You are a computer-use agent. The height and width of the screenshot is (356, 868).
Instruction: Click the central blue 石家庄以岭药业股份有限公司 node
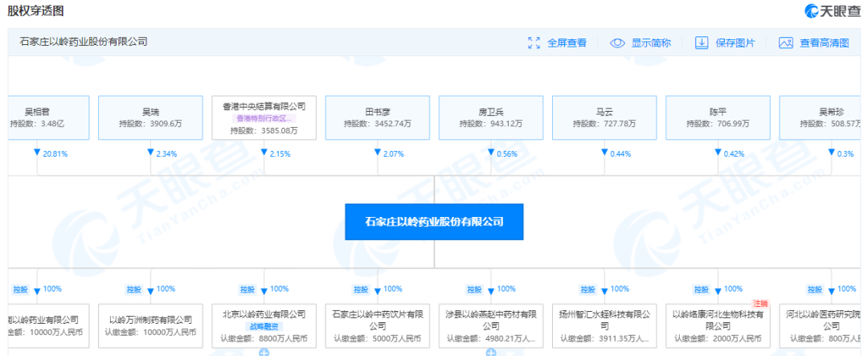click(434, 221)
